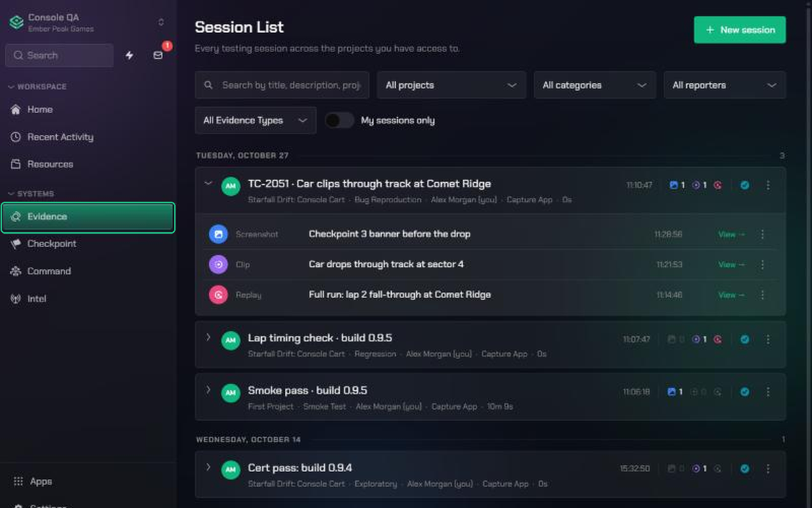Open Checkpoint in the sidebar

[x=88, y=244]
